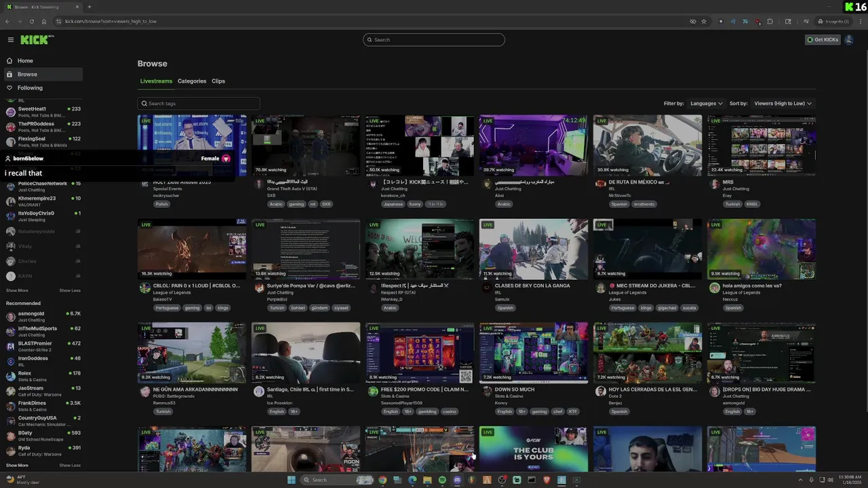868x488 pixels.
Task: Click the Home icon in sidebar
Action: (x=9, y=60)
